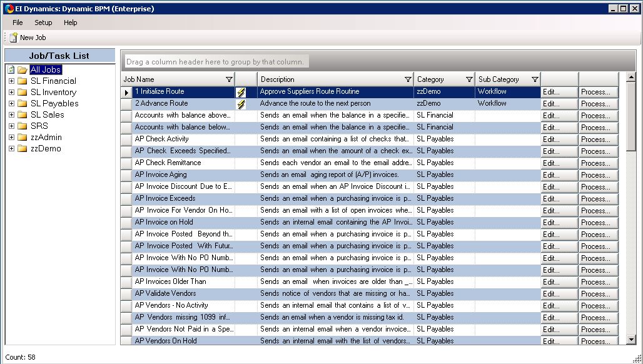Screen dimensions: 643x364
Task: Select the SL Financial folder icon
Action: [x=23, y=81]
